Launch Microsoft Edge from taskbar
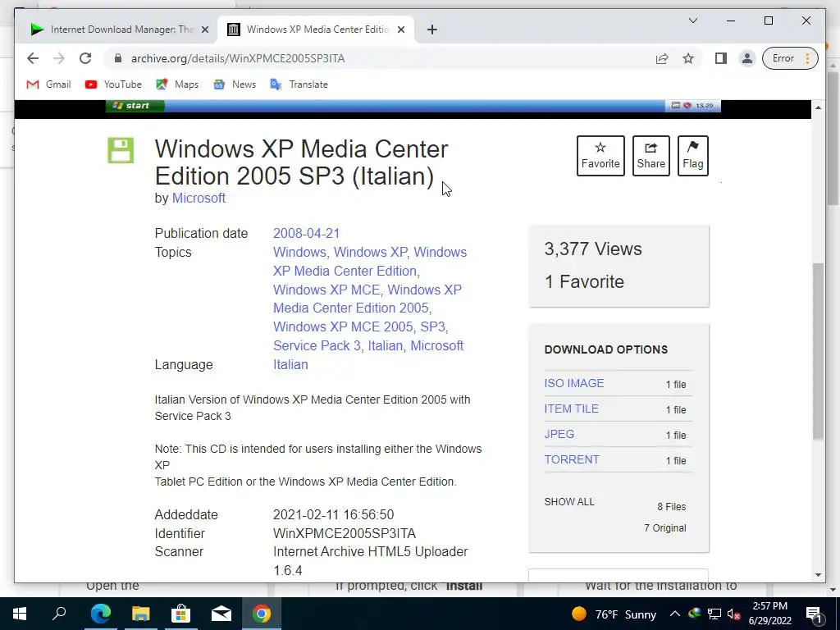 (x=101, y=614)
